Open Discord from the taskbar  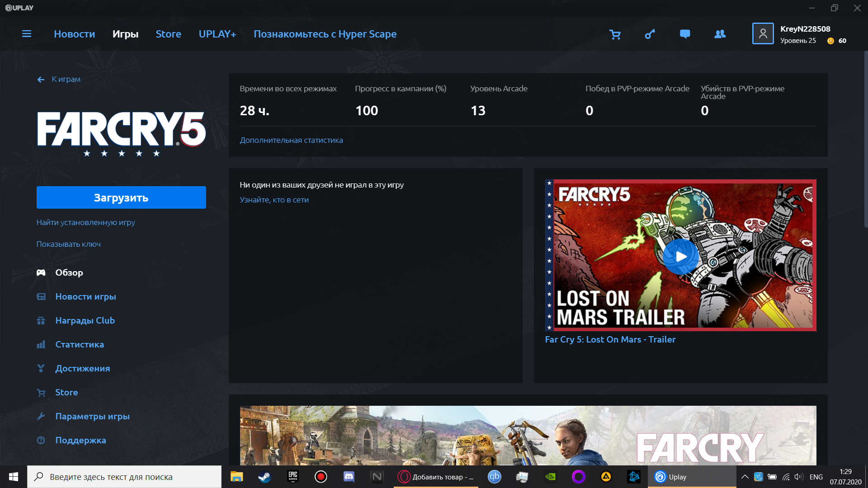[349, 477]
